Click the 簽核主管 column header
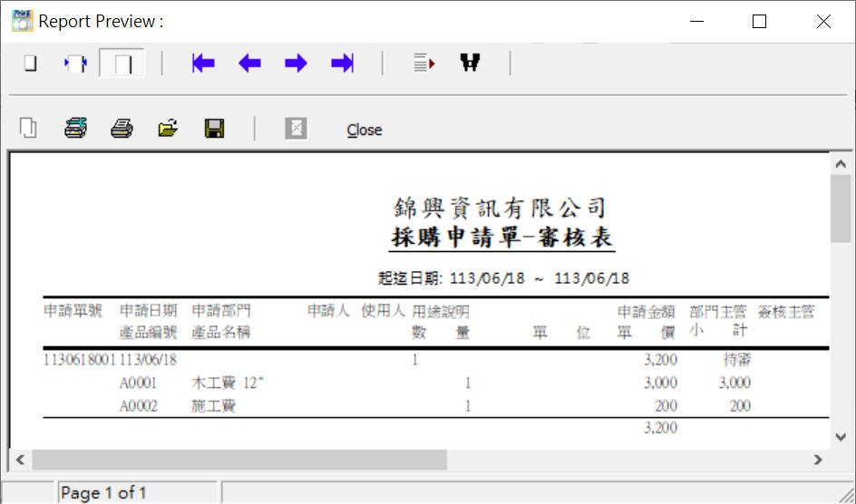This screenshot has width=856, height=504. [786, 312]
